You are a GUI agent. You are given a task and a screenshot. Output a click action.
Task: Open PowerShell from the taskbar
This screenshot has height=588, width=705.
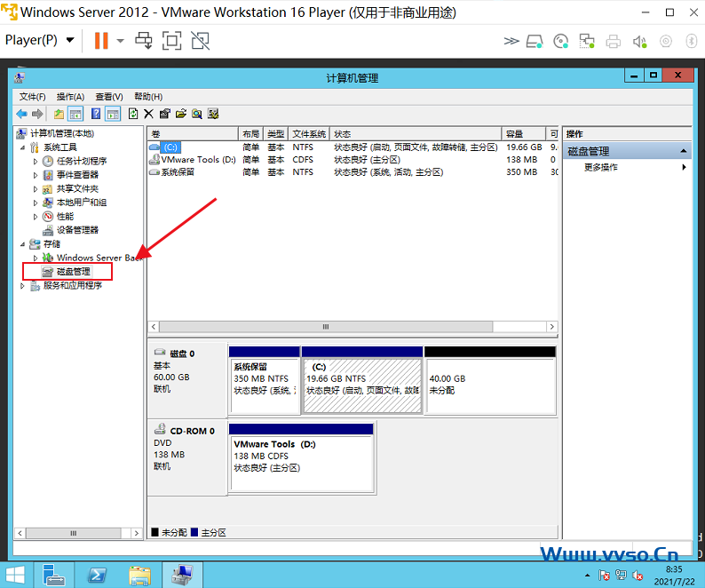[x=97, y=576]
